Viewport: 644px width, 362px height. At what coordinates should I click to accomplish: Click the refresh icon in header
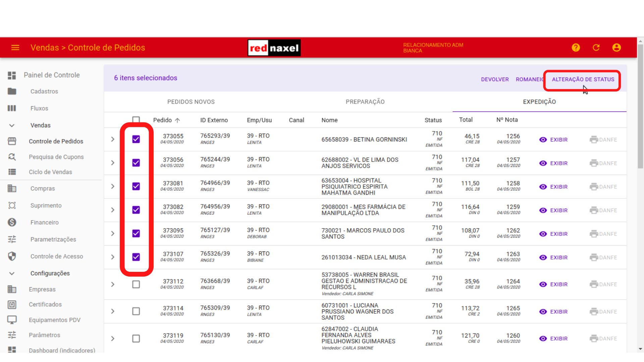(596, 48)
